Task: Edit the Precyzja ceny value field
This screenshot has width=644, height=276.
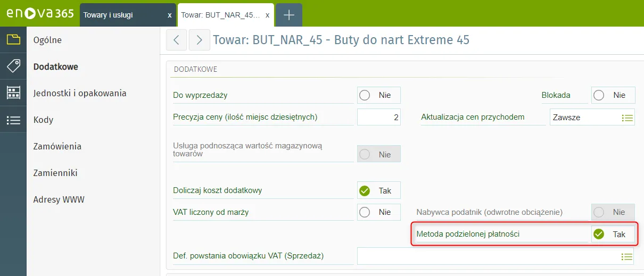Action: pos(378,117)
